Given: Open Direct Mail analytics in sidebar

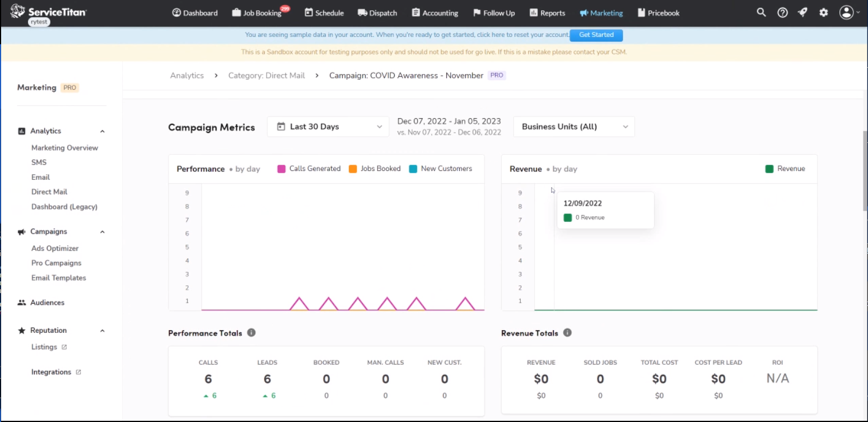Looking at the screenshot, I should pos(49,192).
